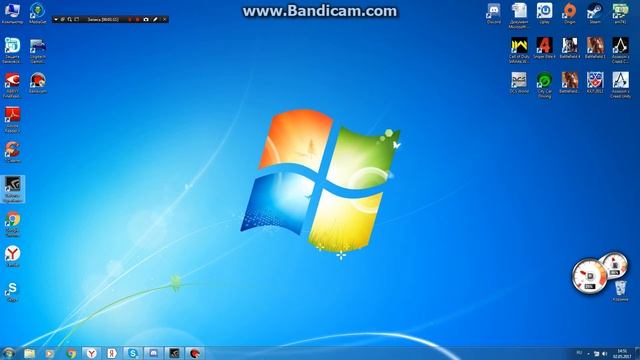Open Windows Media Player from taskbar
The width and height of the screenshot is (640, 360).
[50, 353]
